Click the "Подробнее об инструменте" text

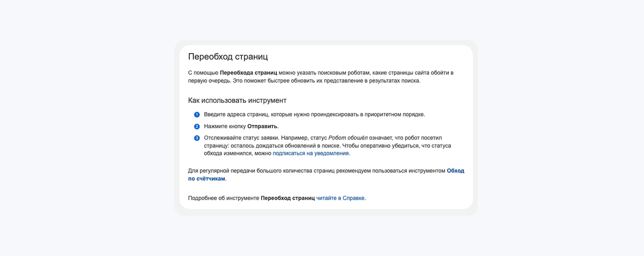click(x=223, y=198)
